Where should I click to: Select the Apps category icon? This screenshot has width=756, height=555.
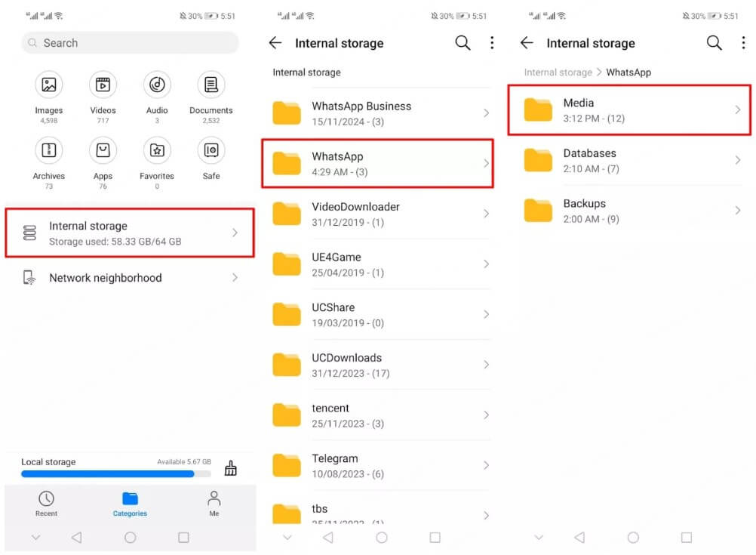[103, 150]
